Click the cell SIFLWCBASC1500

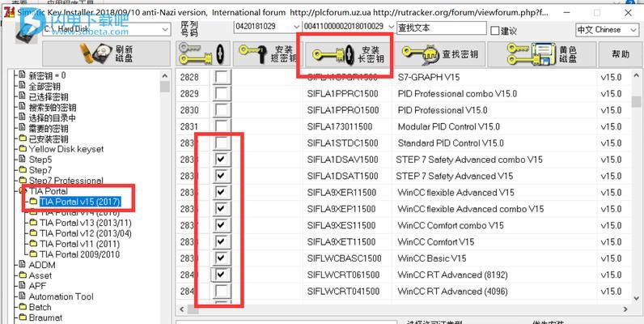(x=344, y=258)
